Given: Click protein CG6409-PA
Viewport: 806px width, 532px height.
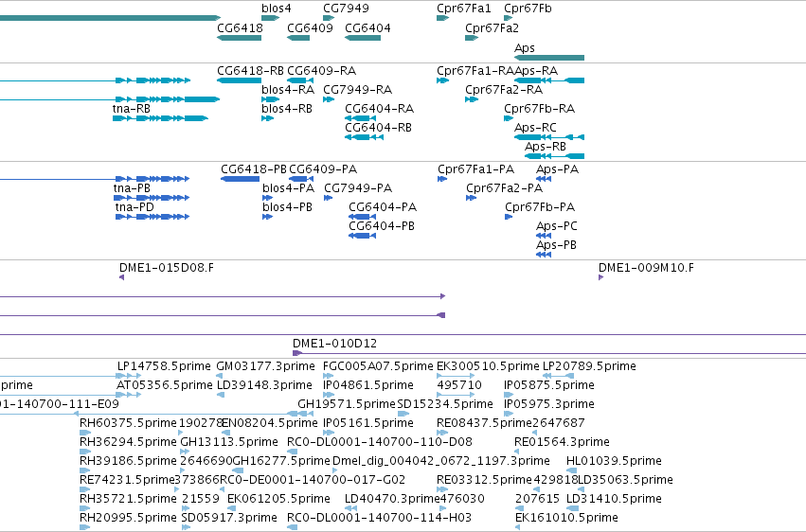Looking at the screenshot, I should [301, 179].
